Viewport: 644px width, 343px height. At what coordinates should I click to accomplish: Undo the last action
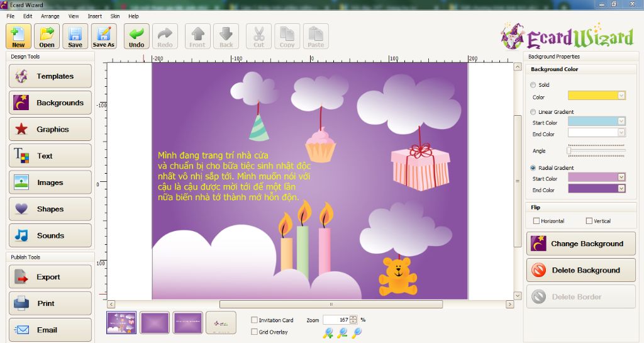(x=136, y=36)
